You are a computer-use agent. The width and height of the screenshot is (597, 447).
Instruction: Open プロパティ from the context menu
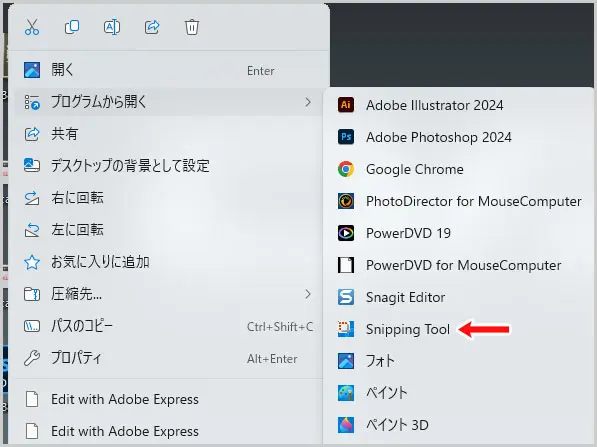[x=168, y=358]
